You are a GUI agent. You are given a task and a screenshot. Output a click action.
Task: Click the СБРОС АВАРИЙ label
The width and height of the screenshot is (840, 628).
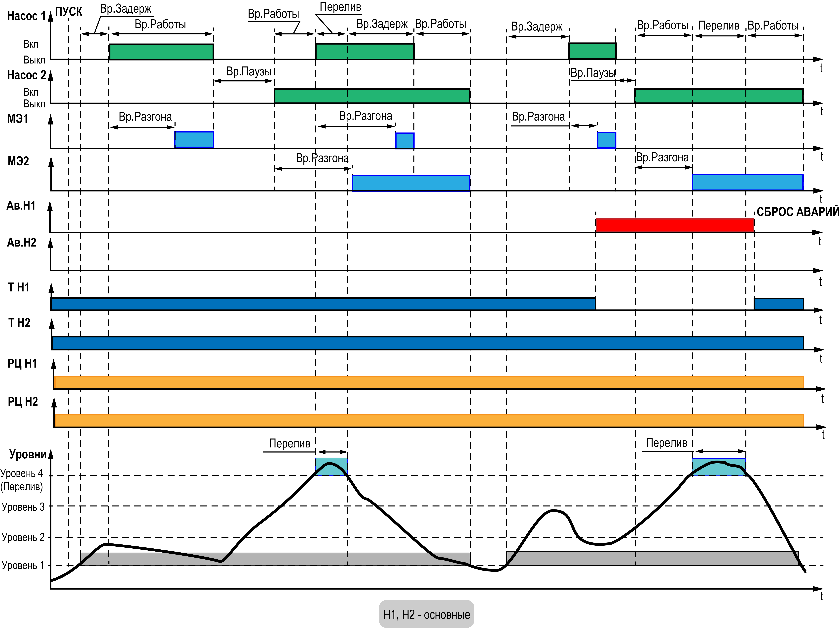(x=798, y=212)
